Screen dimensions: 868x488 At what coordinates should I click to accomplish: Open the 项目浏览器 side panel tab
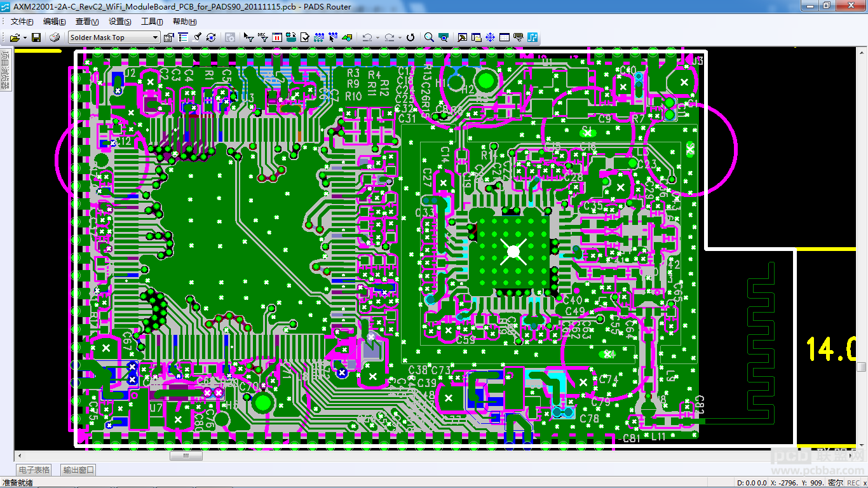[x=5, y=70]
